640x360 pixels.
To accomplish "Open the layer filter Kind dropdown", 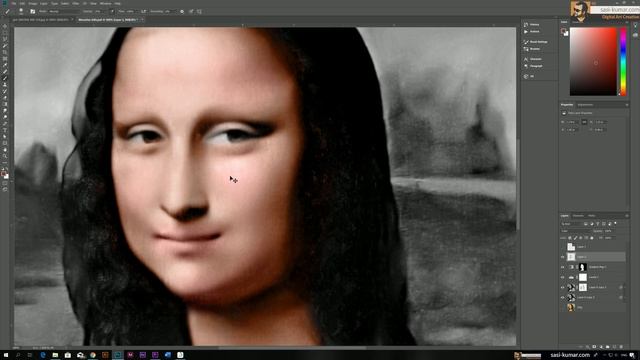I will [571, 224].
